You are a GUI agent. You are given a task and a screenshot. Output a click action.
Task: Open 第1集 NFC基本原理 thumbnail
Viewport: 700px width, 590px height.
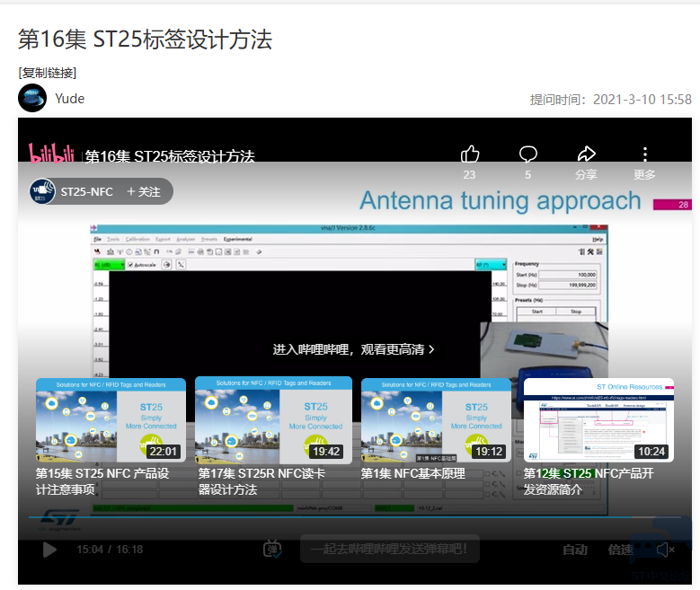click(x=436, y=420)
